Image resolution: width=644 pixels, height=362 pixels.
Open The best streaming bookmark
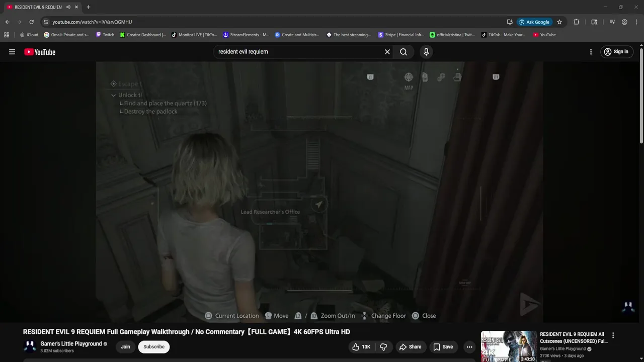coord(349,35)
